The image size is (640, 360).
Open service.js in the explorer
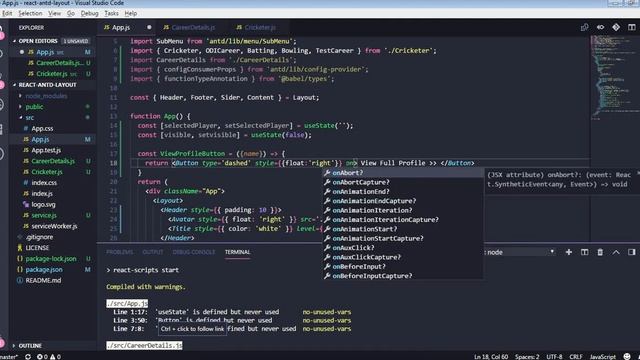pos(44,215)
